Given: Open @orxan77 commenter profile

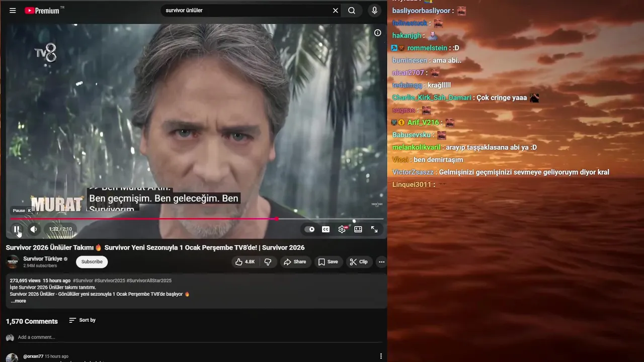Looking at the screenshot, I should point(33,356).
